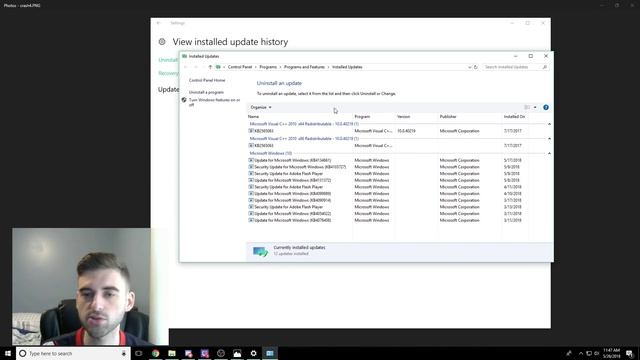
Task: Click the change view icon
Action: pyautogui.click(x=527, y=107)
